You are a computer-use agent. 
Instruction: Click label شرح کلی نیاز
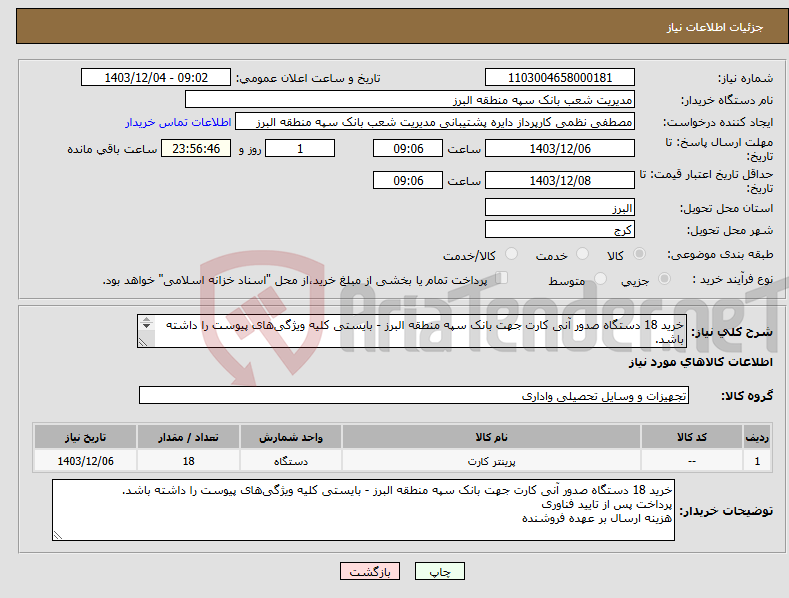(732, 332)
